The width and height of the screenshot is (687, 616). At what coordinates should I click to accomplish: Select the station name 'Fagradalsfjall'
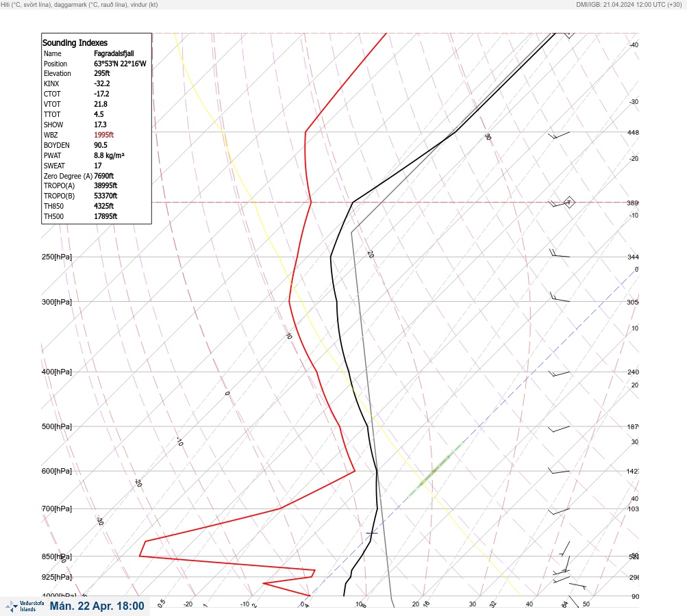click(114, 53)
